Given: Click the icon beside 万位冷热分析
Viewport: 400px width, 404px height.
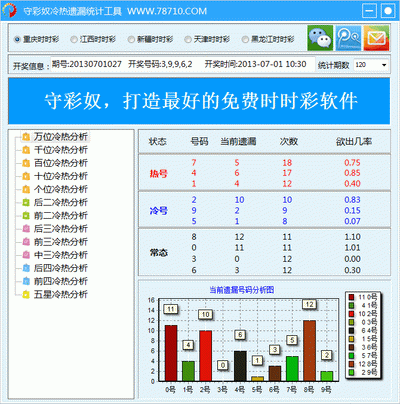Looking at the screenshot, I should [x=26, y=137].
